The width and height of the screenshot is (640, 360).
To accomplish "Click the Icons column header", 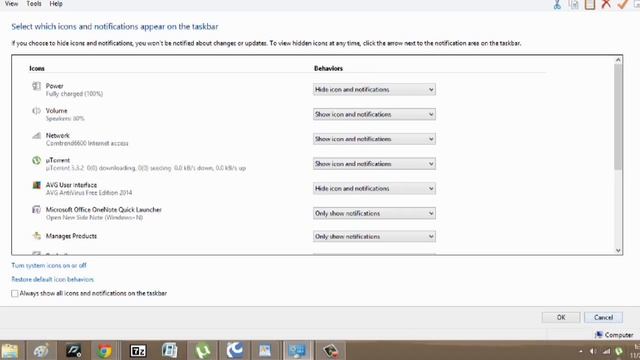I will 37,68.
